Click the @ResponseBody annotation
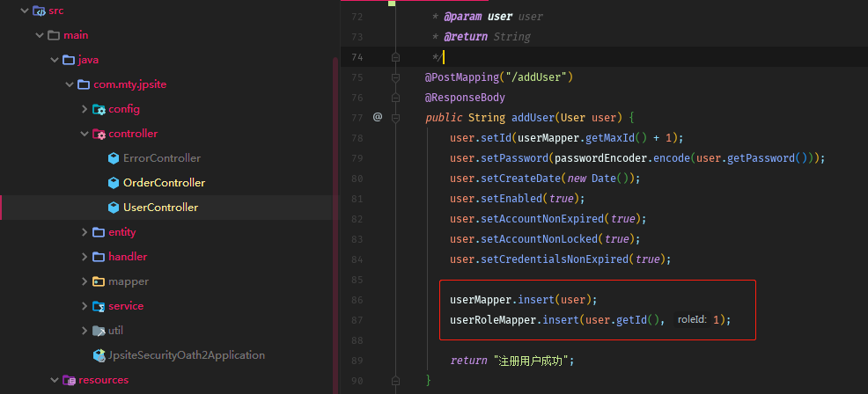 pyautogui.click(x=465, y=98)
